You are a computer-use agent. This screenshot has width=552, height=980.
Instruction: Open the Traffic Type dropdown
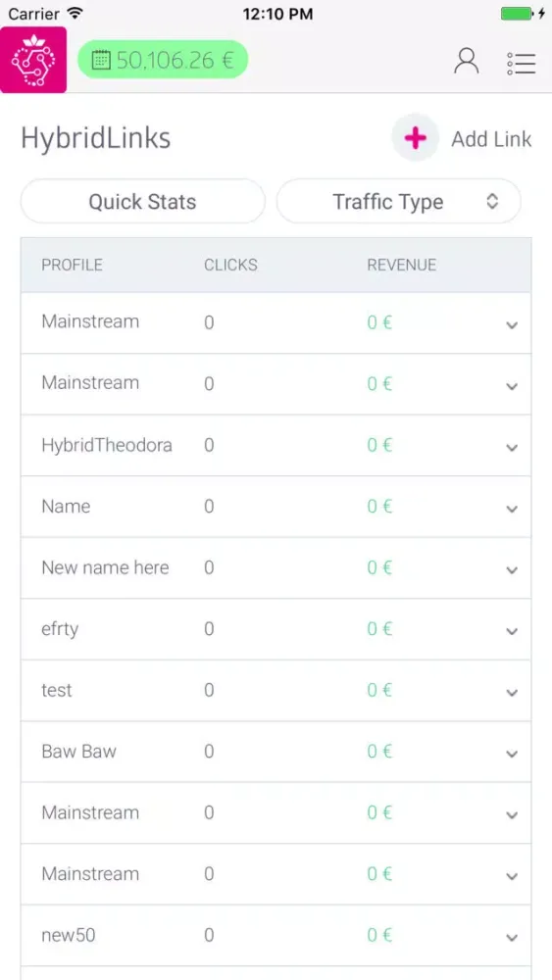point(399,201)
